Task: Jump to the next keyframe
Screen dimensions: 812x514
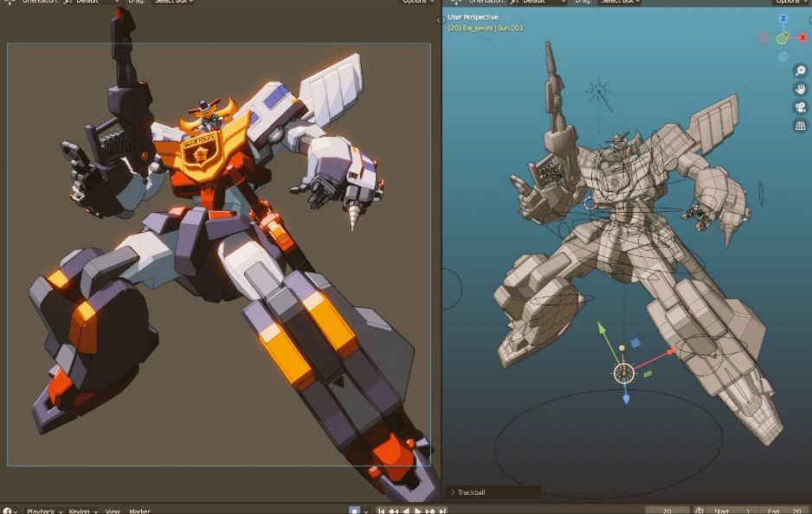Action: pos(430,511)
